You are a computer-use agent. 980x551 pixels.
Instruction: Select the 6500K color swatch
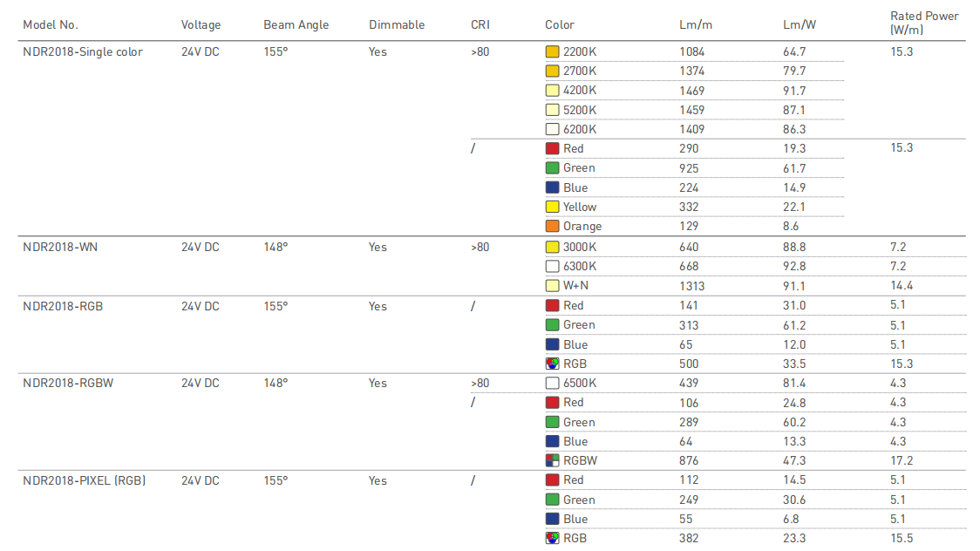coord(552,383)
